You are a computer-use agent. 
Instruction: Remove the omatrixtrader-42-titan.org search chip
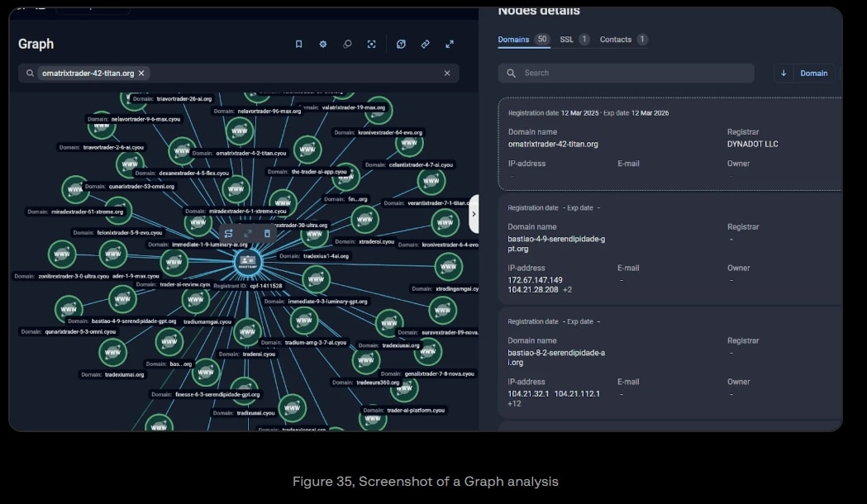[141, 74]
